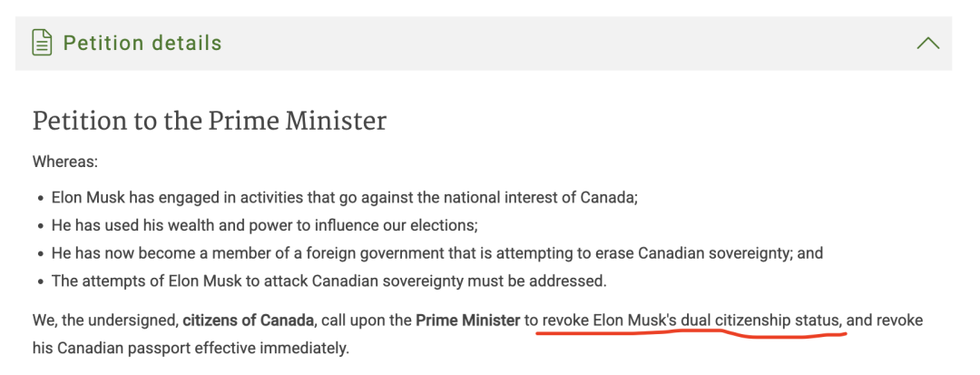This screenshot has height=375, width=980.
Task: Click the bullet about national interest of Canada
Action: coord(345,199)
